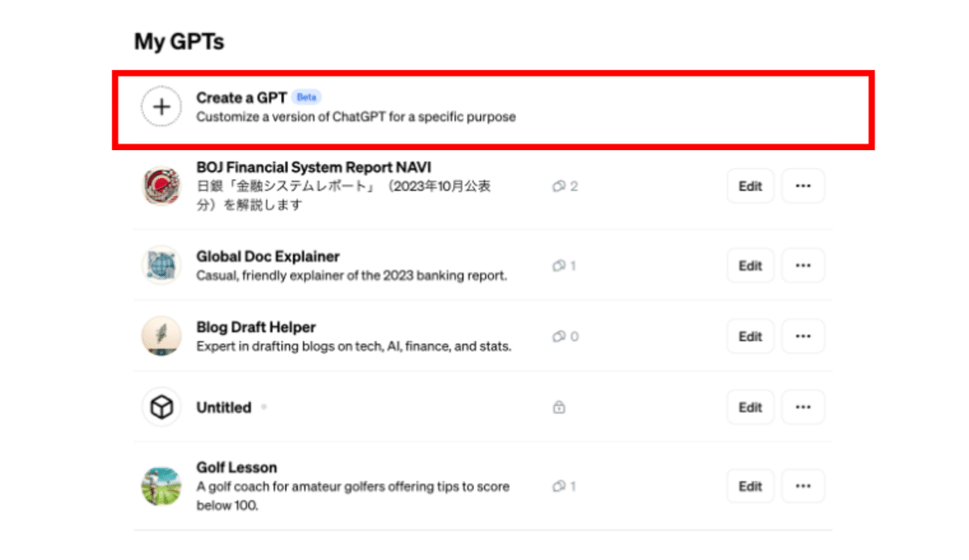The image size is (969, 560).
Task: Select the lock icon on the Untitled GPT
Action: coord(560,407)
